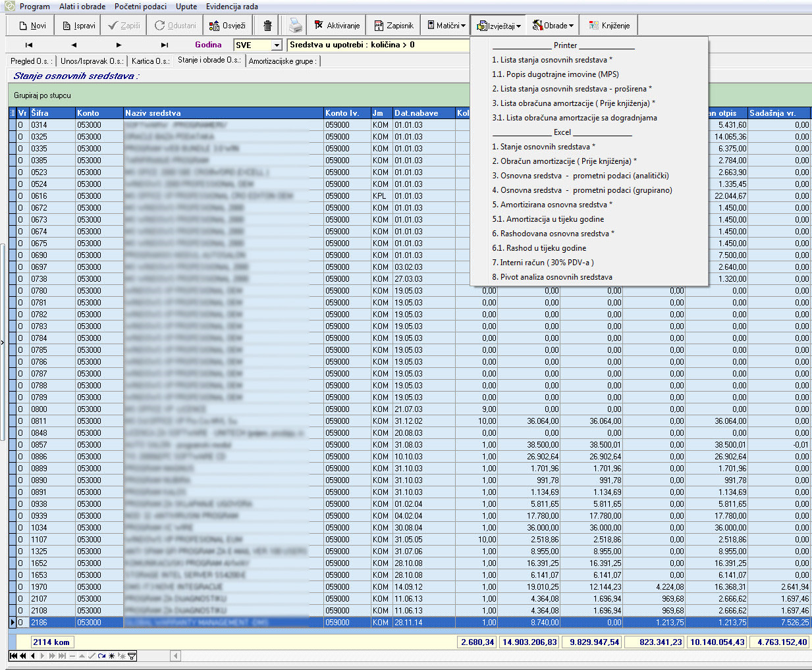The image size is (812, 670).
Task: Switch to the Unos/Ispravak O.s. tab
Action: point(92,61)
